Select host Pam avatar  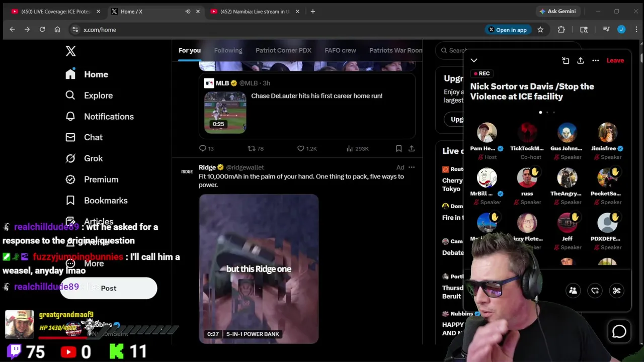tap(487, 133)
